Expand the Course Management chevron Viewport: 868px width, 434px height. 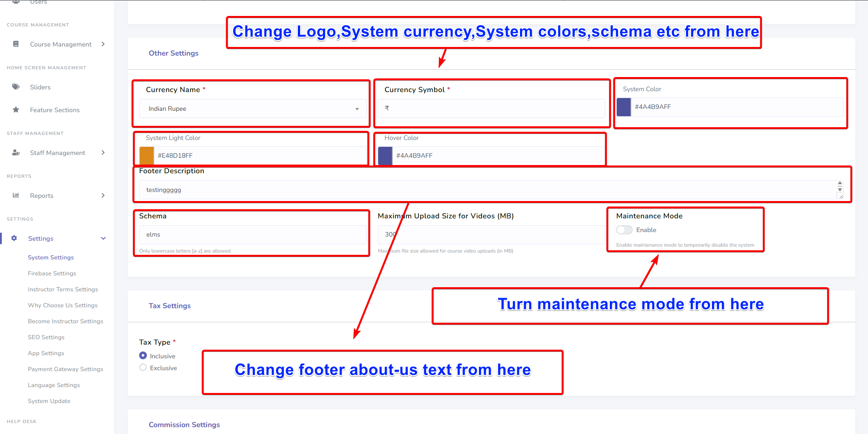click(x=103, y=44)
